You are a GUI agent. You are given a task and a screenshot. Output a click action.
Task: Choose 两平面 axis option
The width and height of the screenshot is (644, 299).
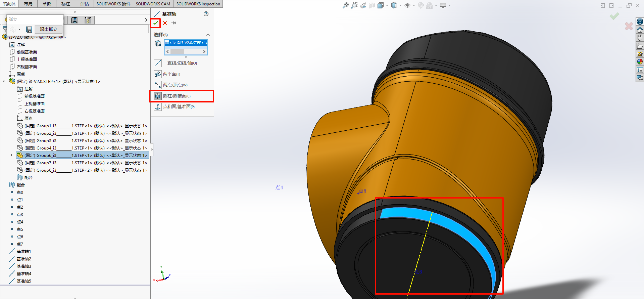click(167, 74)
